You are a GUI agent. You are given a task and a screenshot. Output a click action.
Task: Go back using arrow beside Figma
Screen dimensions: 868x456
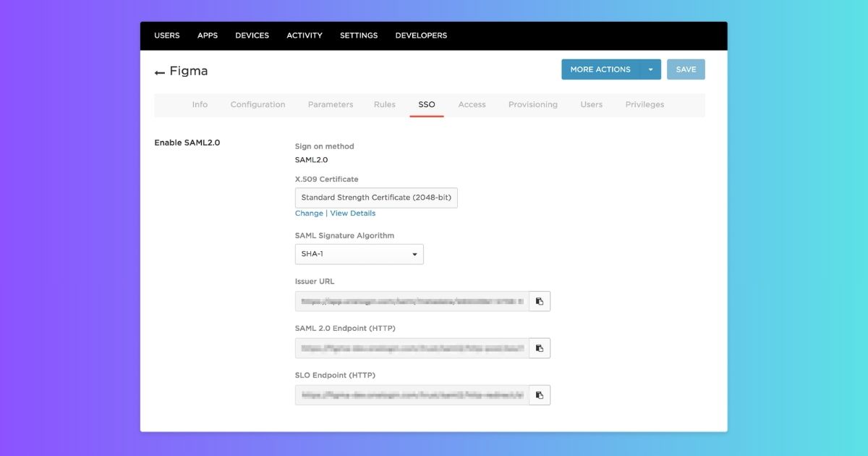(160, 72)
